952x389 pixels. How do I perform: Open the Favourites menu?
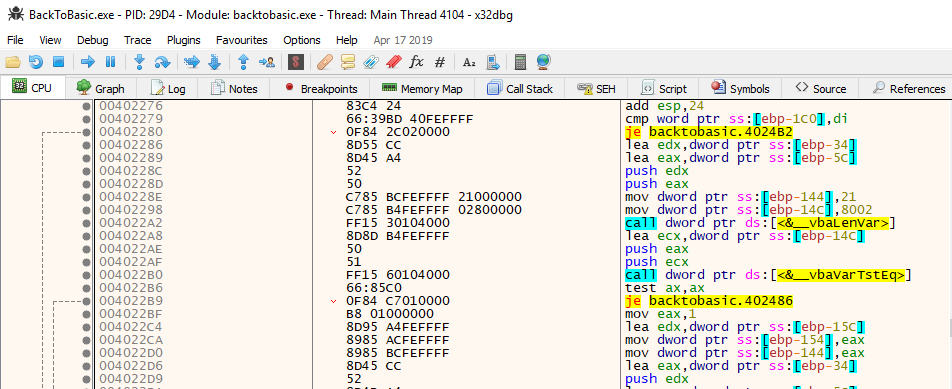pyautogui.click(x=242, y=40)
